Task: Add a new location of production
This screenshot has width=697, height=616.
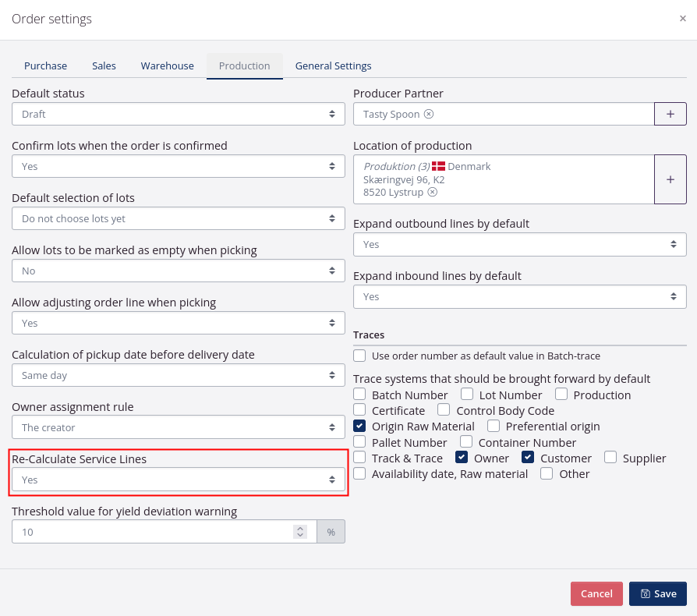Action: tap(670, 179)
